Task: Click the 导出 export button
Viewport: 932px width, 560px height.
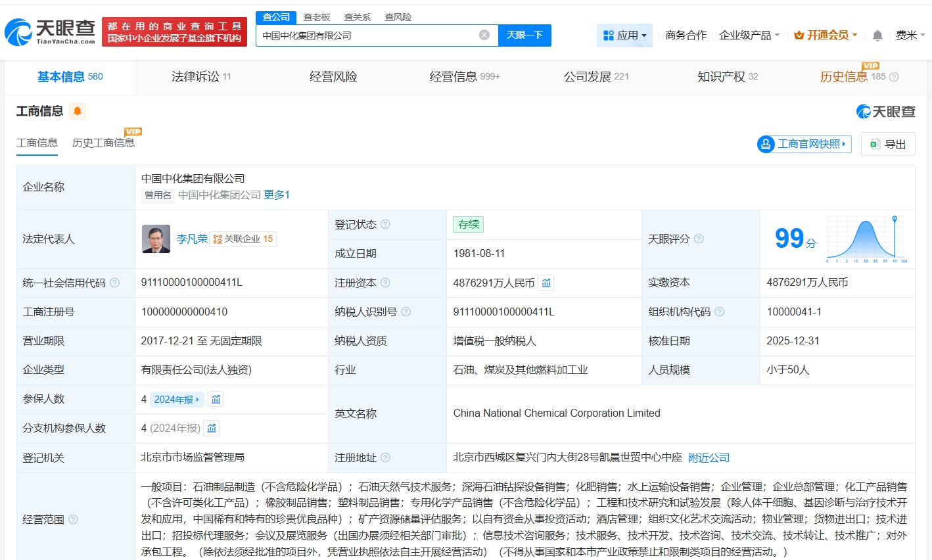Action: tap(888, 144)
